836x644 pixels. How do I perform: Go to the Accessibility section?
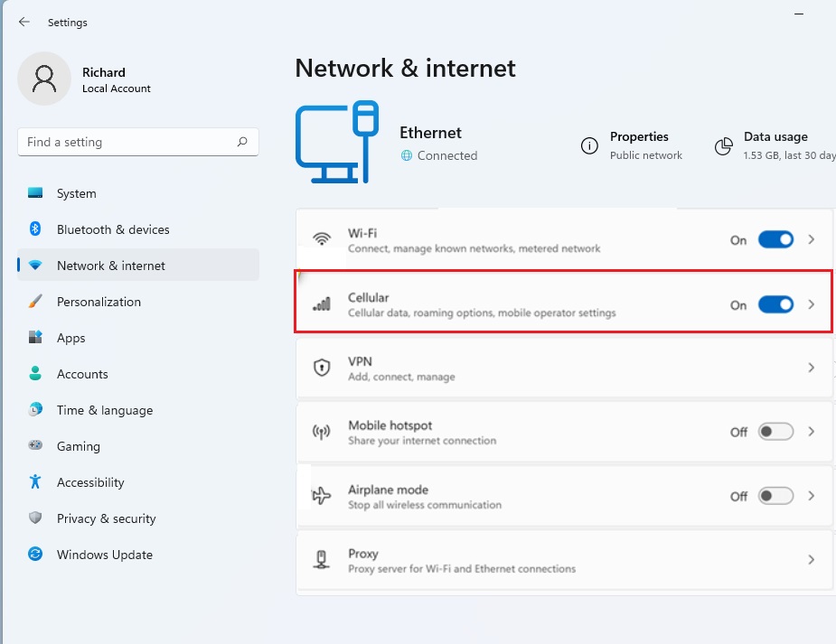tap(90, 482)
